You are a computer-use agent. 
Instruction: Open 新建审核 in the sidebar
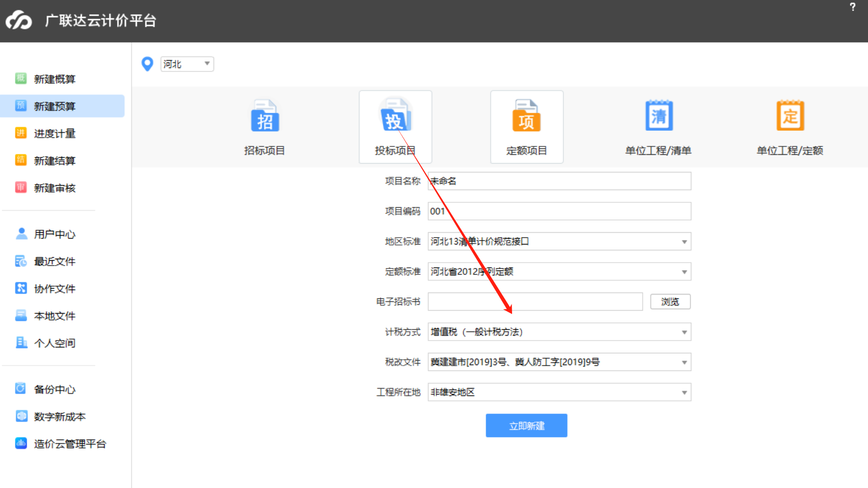coord(54,188)
